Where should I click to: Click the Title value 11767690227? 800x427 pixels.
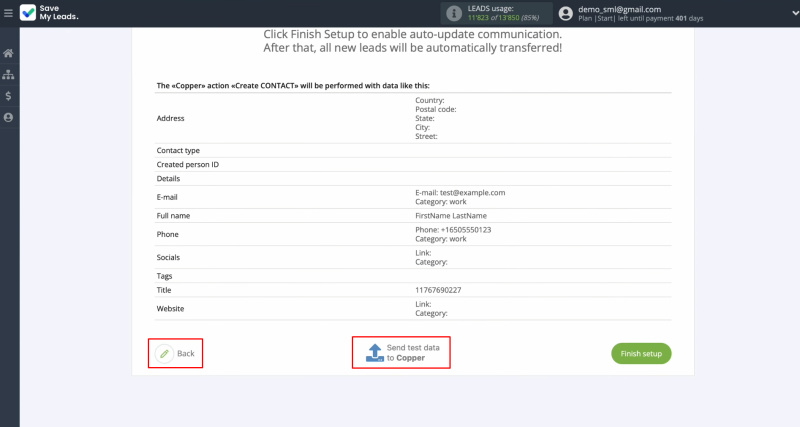438,290
